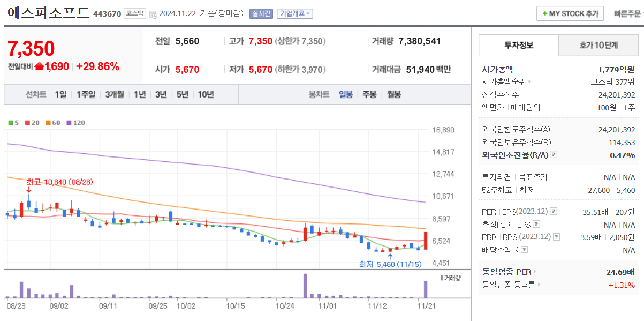Click the 하한가 3,970 label
Screen dimensions: 644x321
click(300, 69)
